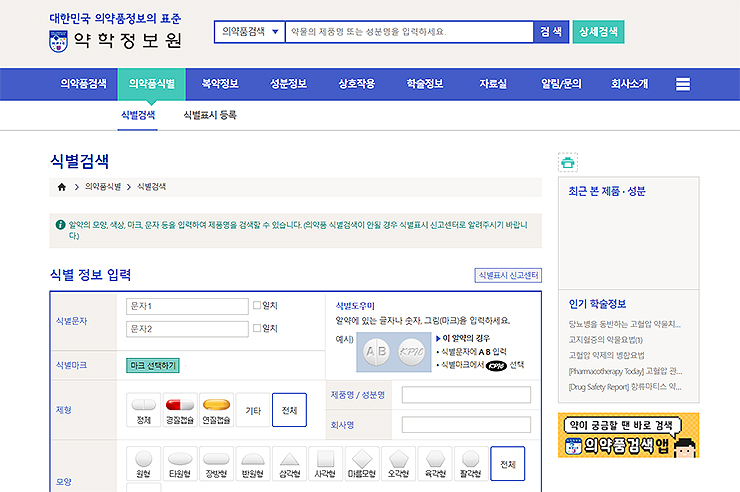Choose the 반원형 semicircle shape icon
Screen dimensions: 740x492
(x=252, y=464)
